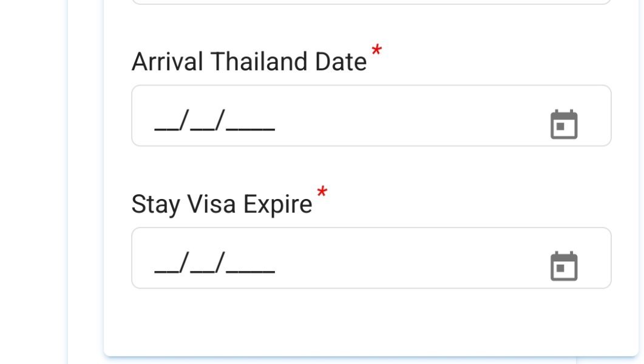644x364 pixels.
Task: Click second slash in Stay Visa Expire field
Action: (x=220, y=262)
